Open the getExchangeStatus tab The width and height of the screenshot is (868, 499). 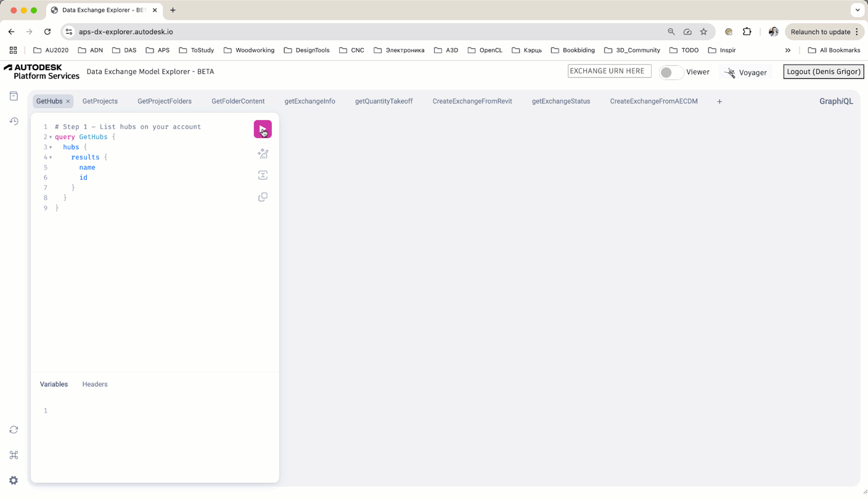click(561, 102)
